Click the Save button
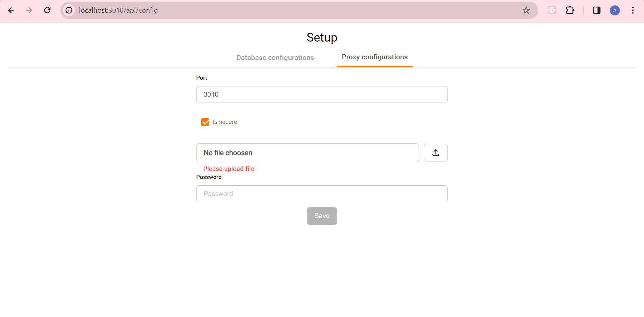The image size is (644, 317). (322, 216)
